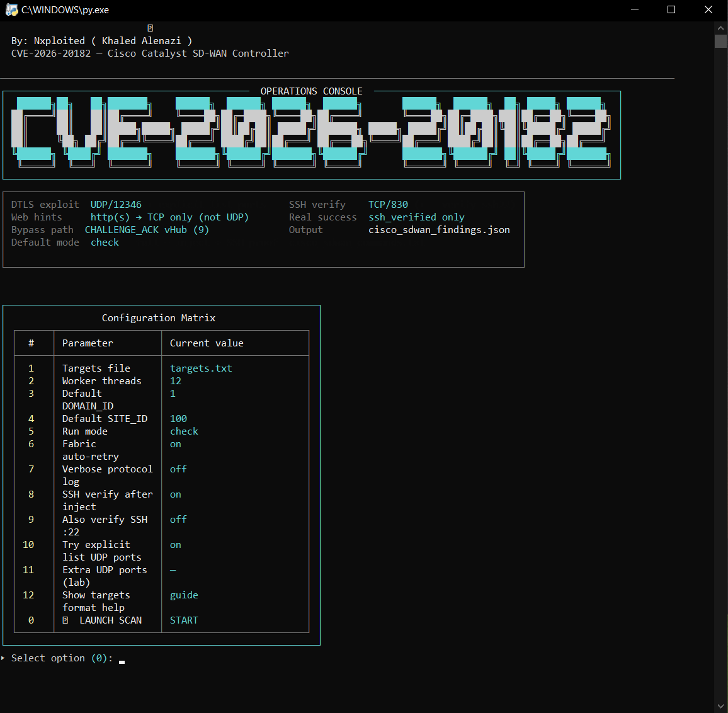Viewport: 728px width, 713px height.
Task: Close the py.exe console window
Action: click(708, 9)
